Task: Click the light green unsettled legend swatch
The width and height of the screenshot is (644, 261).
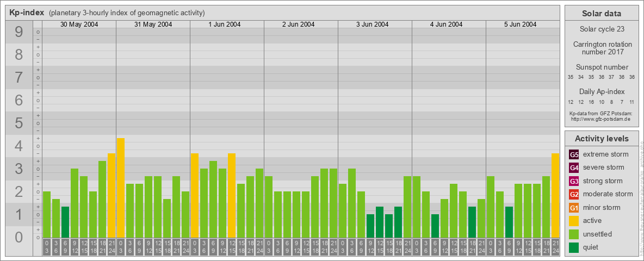Action: [574, 234]
